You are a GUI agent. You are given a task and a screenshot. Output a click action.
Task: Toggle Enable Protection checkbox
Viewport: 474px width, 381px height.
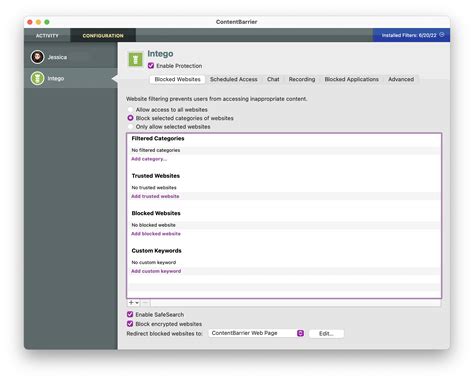[151, 66]
